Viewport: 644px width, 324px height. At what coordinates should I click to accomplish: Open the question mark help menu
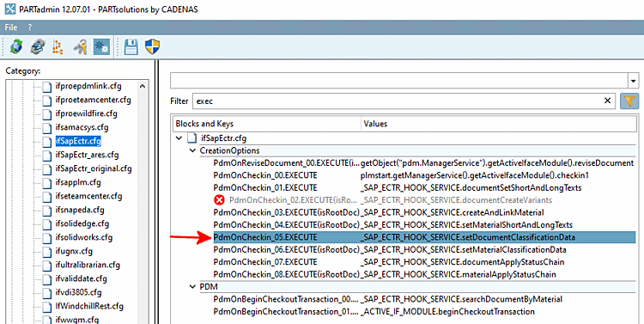point(29,28)
